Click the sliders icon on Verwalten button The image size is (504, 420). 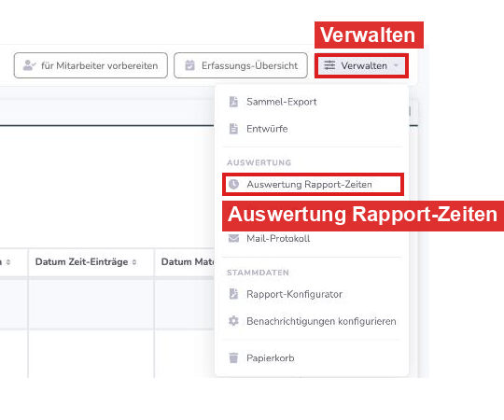pyautogui.click(x=329, y=65)
